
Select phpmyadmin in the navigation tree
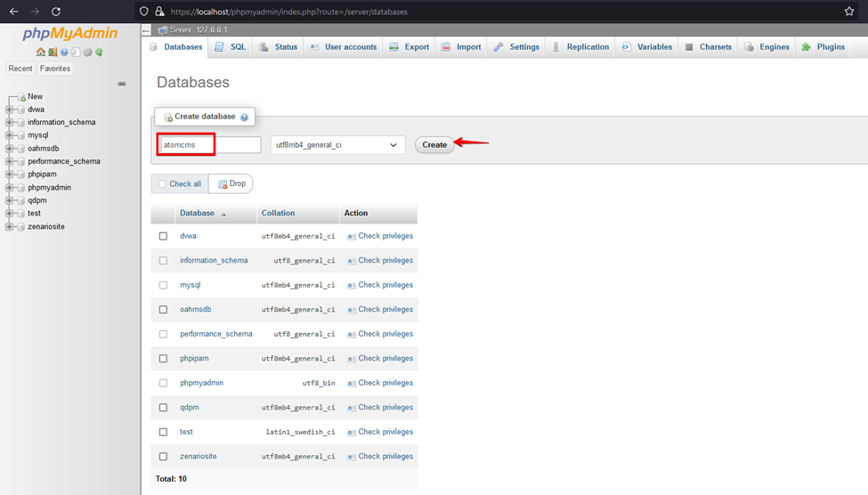tap(49, 188)
